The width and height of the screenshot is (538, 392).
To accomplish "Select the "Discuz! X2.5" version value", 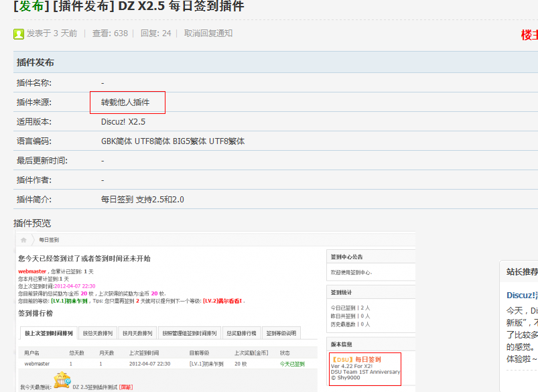I will (123, 122).
